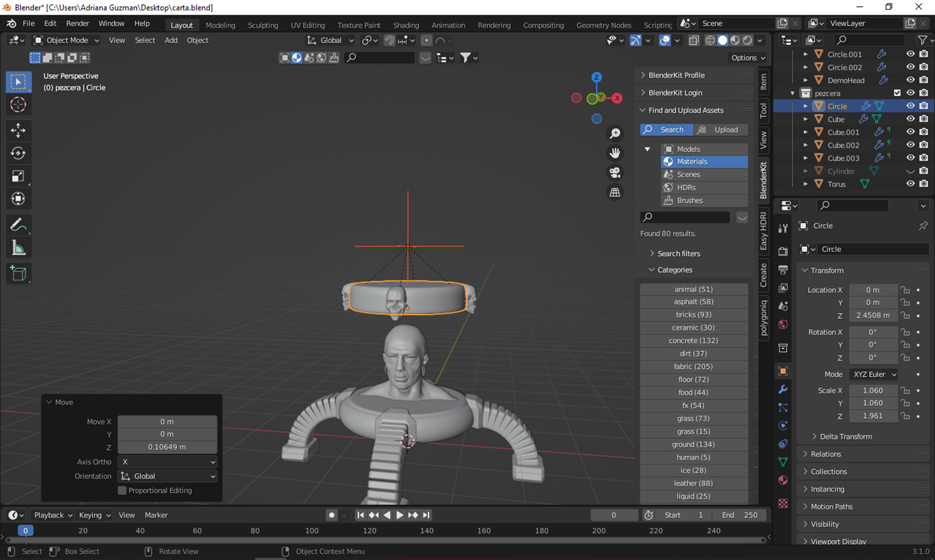Hide the Torus object in viewport
935x560 pixels.
click(910, 184)
